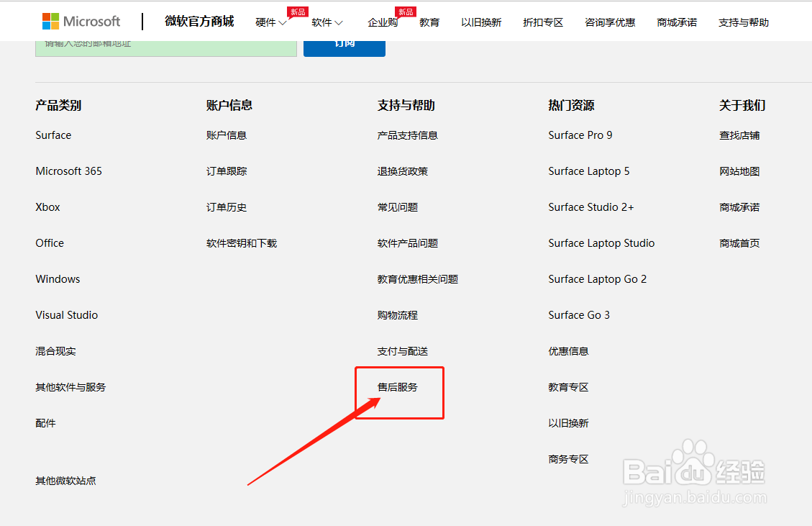Open 微软官方商城 store home
This screenshot has width=812, height=526.
click(x=199, y=22)
